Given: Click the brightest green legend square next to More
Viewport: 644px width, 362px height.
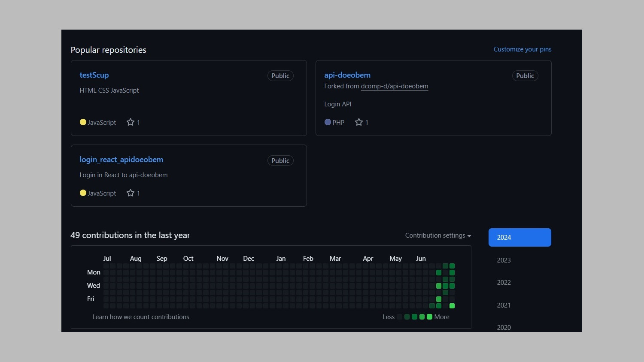Looking at the screenshot, I should 429,317.
